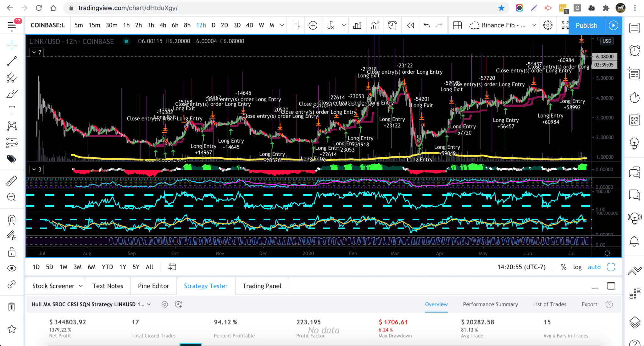Open the chart settings gear

[x=548, y=25]
